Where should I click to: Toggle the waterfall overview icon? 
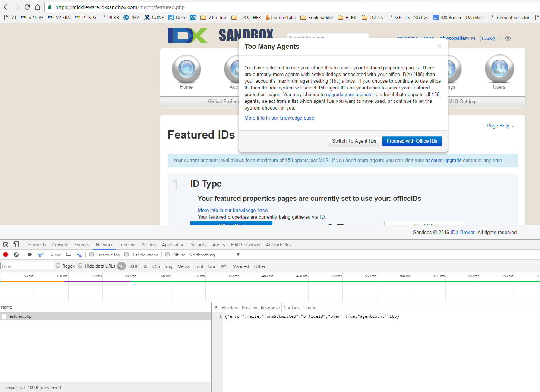tap(79, 255)
